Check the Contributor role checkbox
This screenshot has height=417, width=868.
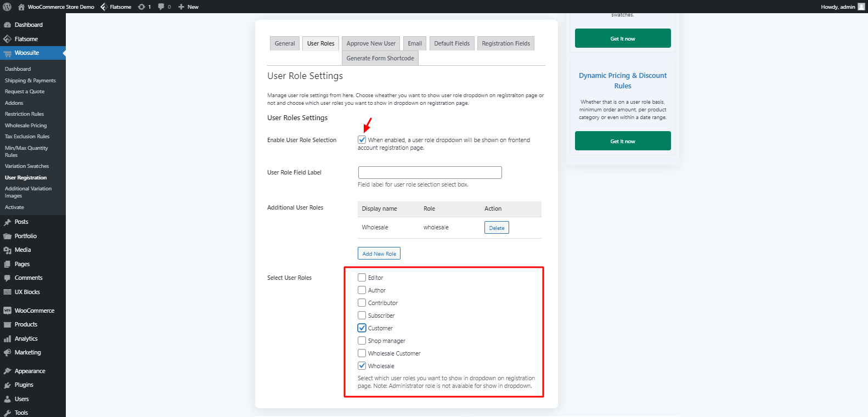(x=362, y=303)
